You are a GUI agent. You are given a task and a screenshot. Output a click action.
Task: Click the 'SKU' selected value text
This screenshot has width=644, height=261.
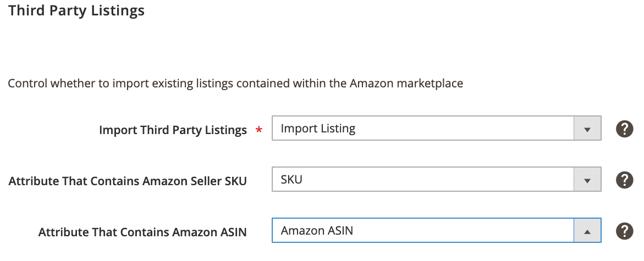291,179
